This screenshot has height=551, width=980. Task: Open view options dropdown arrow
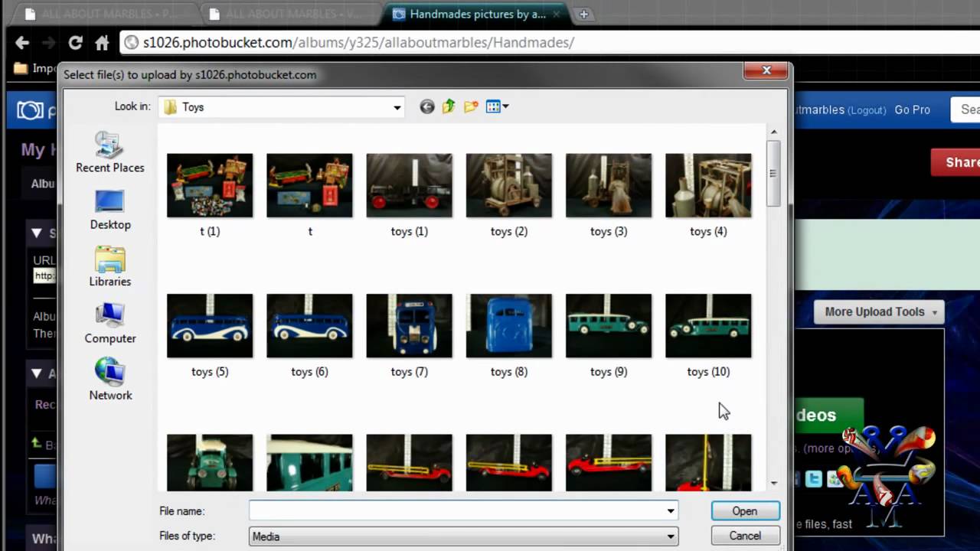[x=505, y=107]
